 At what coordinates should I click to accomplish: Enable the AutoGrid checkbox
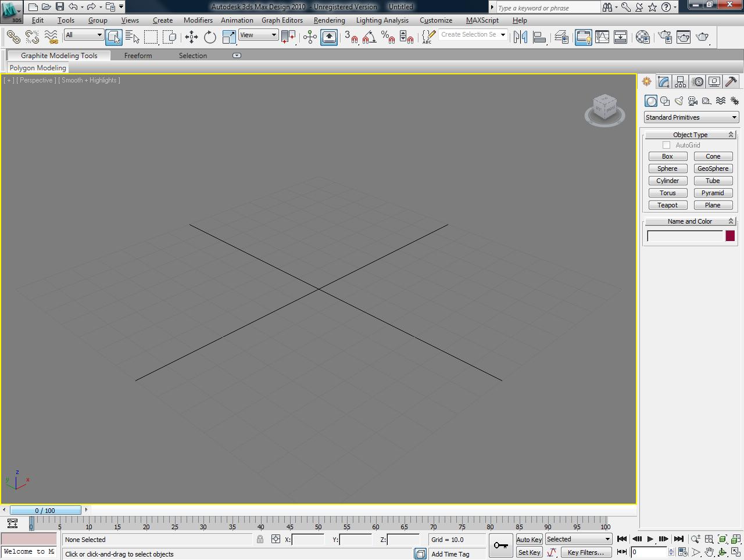pyautogui.click(x=667, y=145)
